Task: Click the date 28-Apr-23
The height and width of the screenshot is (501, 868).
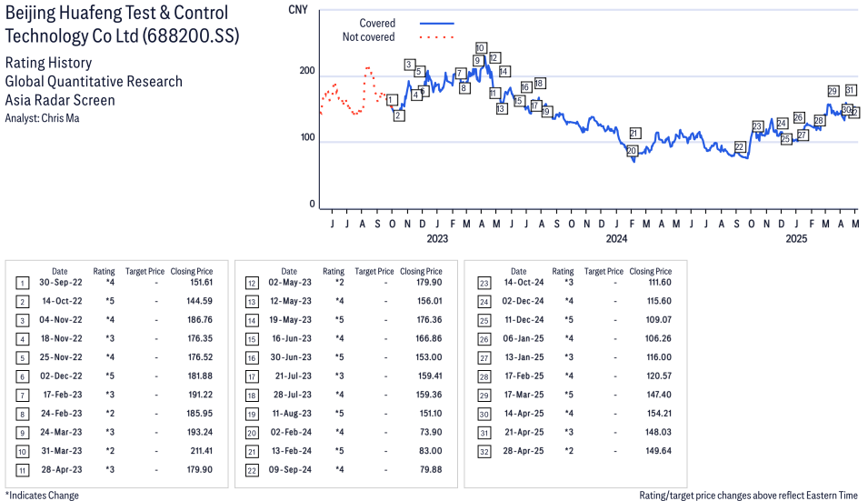Action: pos(62,469)
